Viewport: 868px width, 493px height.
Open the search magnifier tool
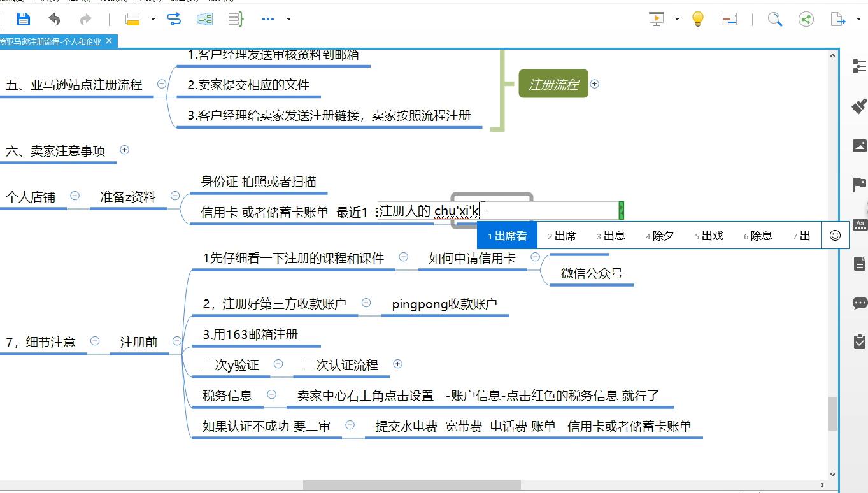pos(775,19)
